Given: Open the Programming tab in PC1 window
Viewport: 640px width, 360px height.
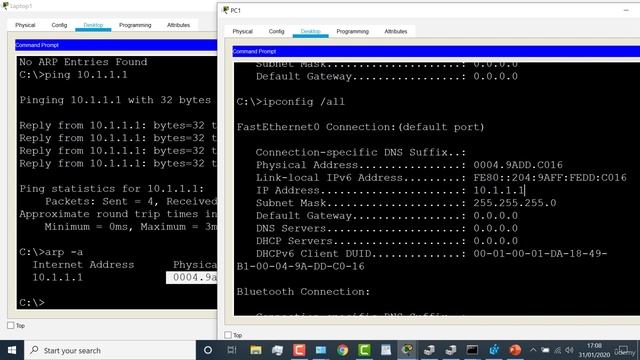Looking at the screenshot, I should [353, 31].
